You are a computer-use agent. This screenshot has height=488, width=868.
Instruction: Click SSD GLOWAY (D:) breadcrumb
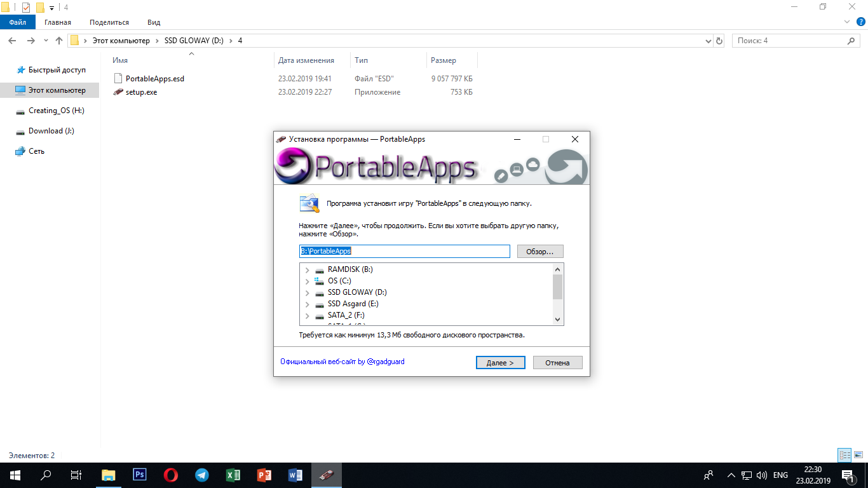pyautogui.click(x=195, y=41)
